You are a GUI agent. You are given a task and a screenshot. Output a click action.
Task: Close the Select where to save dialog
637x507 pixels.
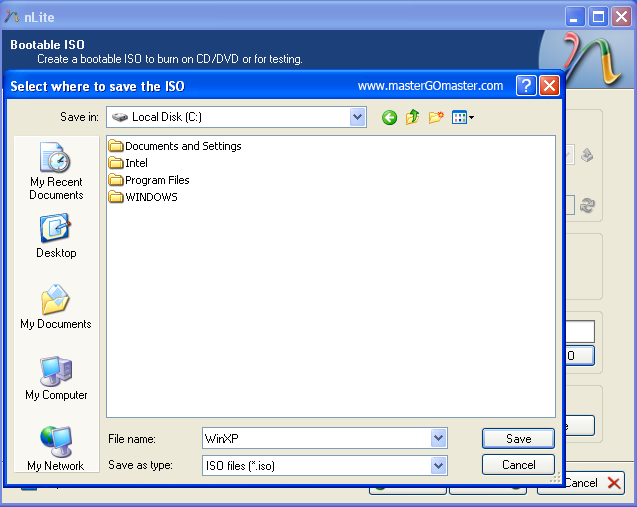(549, 86)
